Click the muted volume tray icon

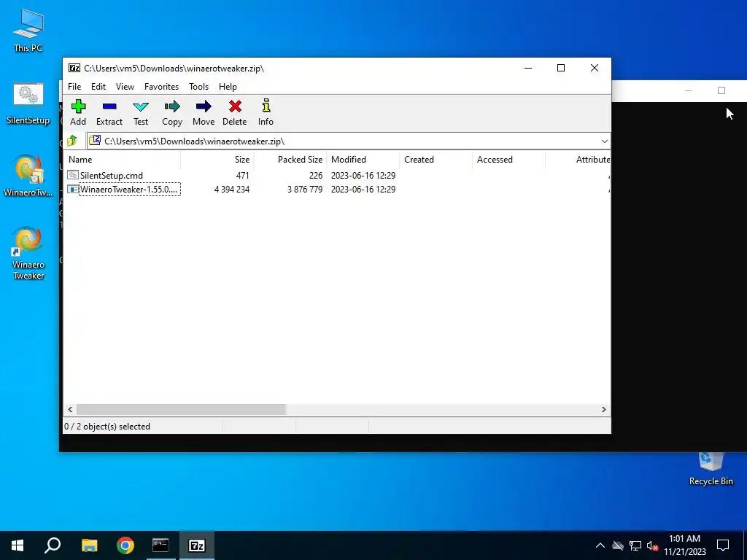click(x=653, y=545)
